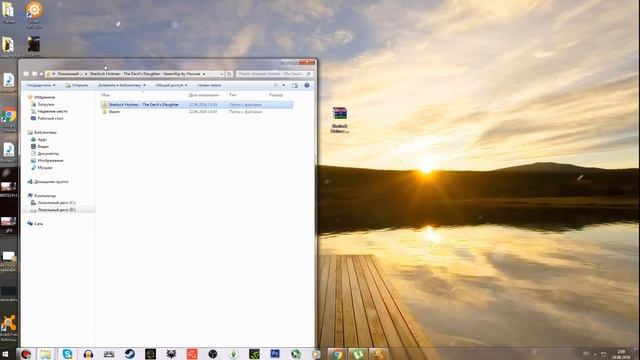640x360 pixels.
Task: Open Недавние места in the sidebar
Action: coord(52,111)
